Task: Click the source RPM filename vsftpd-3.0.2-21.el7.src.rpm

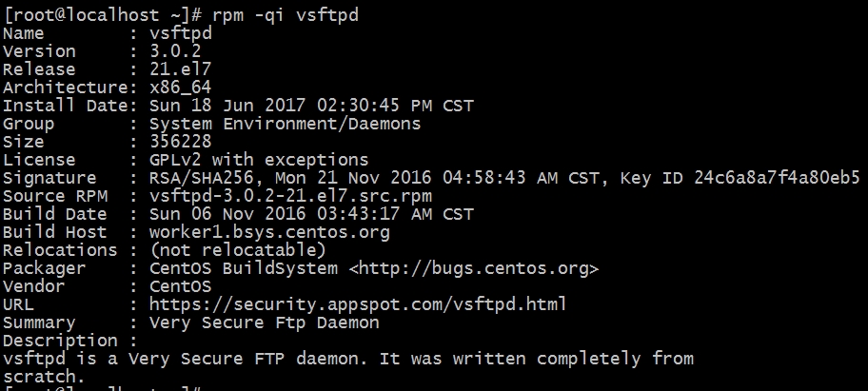Action: click(290, 196)
